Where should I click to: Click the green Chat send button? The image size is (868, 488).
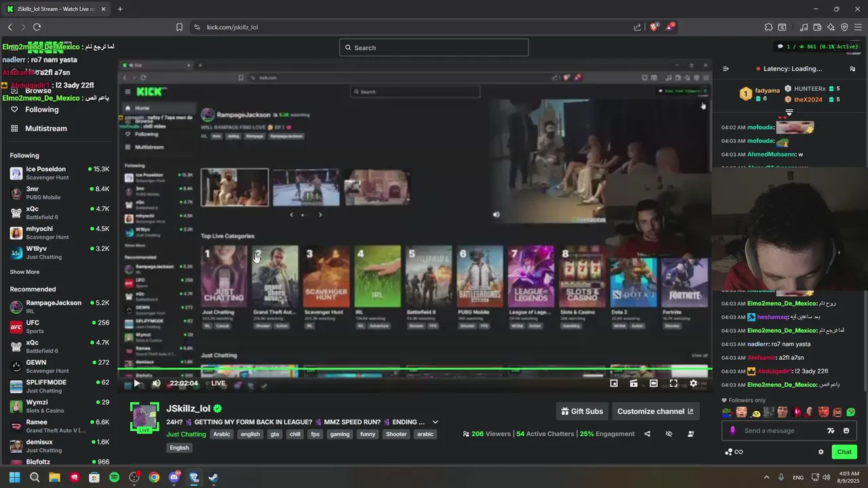[x=844, y=452]
